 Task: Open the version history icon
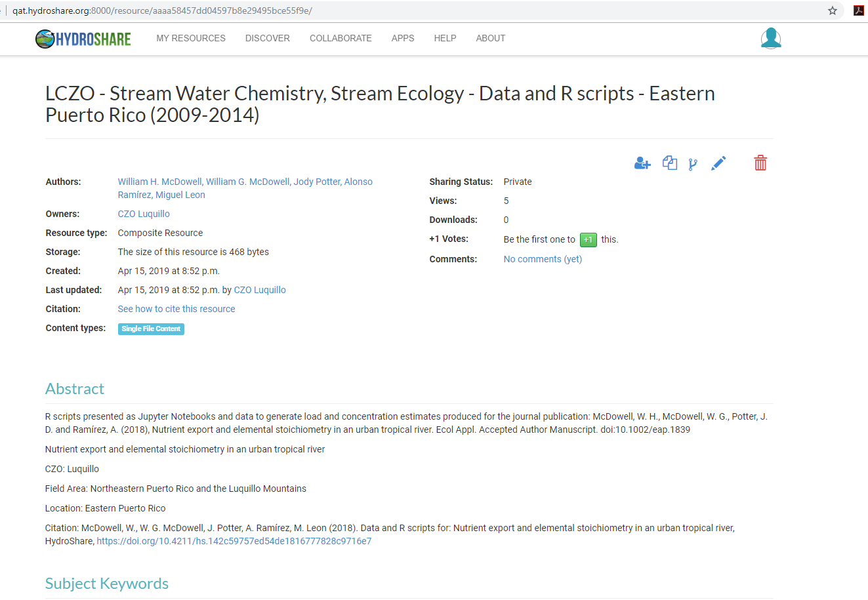point(693,163)
